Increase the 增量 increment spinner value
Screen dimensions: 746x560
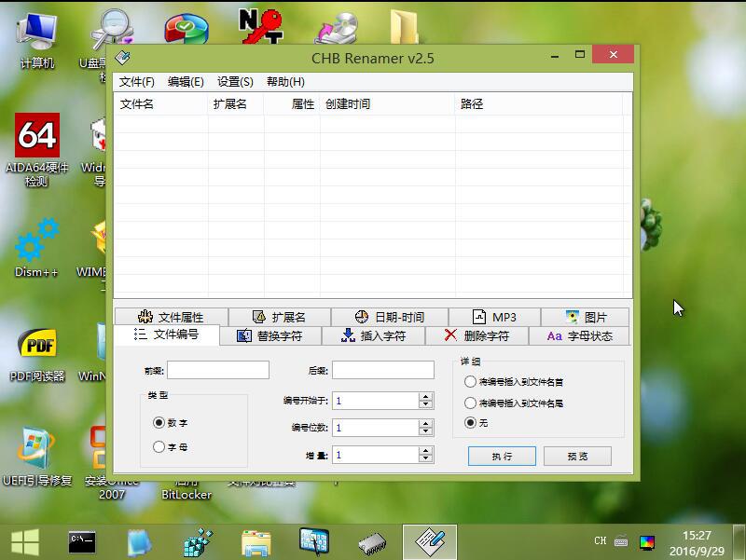[426, 450]
